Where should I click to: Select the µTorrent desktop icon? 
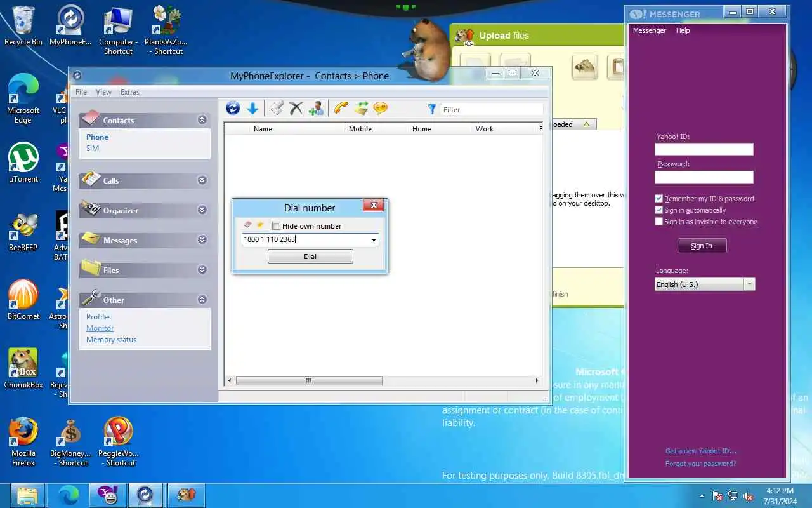point(23,163)
